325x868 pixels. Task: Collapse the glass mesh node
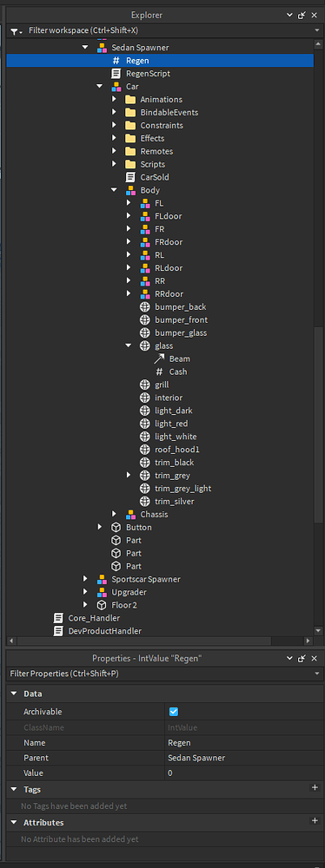point(128,346)
